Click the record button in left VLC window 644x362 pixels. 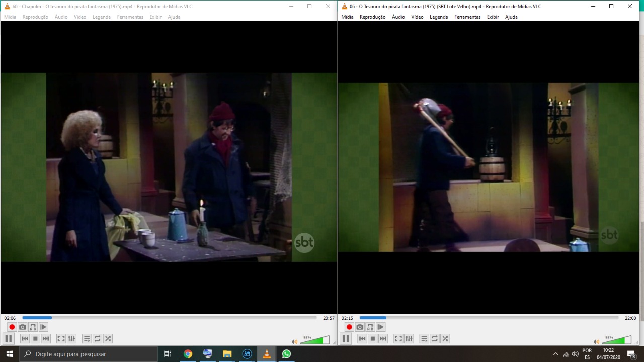pos(12,327)
